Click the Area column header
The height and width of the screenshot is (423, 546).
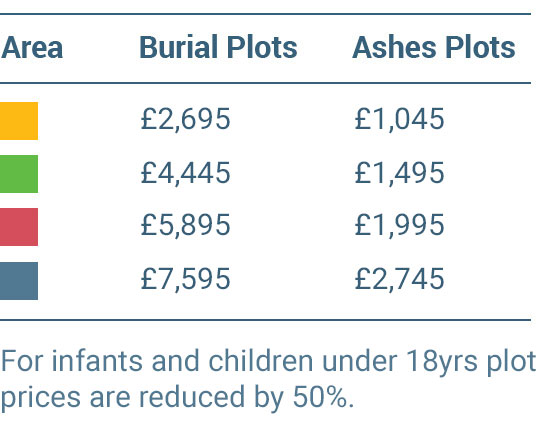pyautogui.click(x=32, y=48)
